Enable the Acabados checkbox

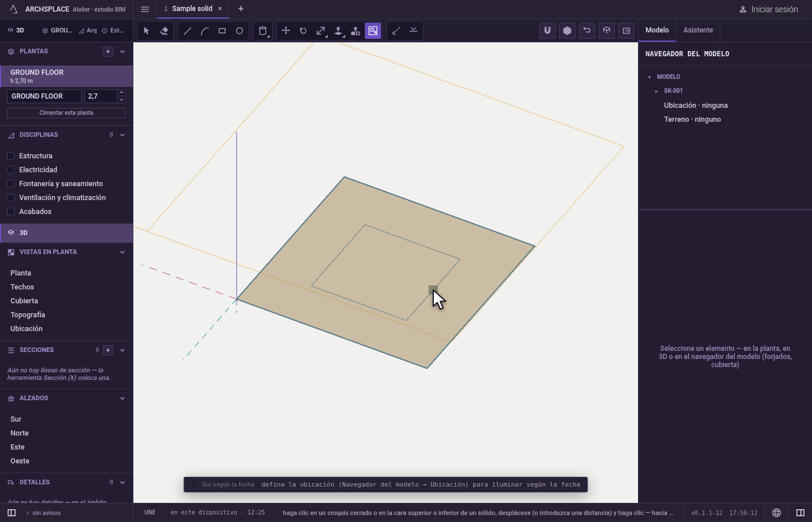pyautogui.click(x=10, y=212)
